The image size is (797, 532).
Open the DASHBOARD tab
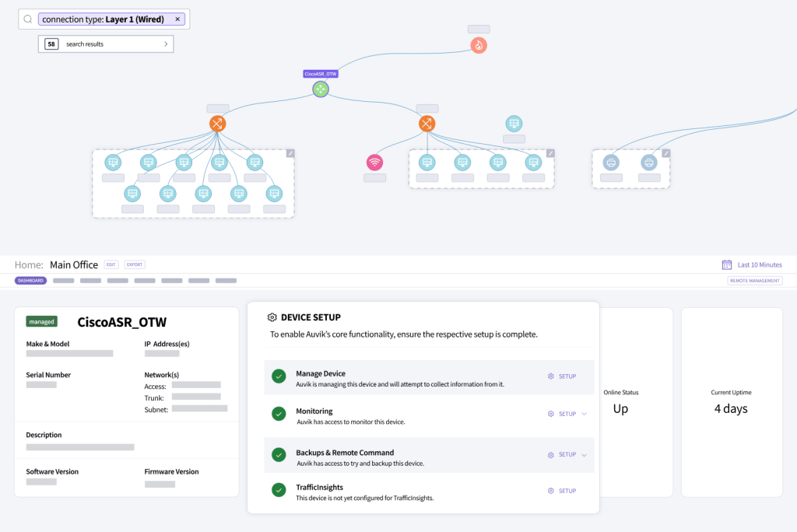pyautogui.click(x=30, y=281)
